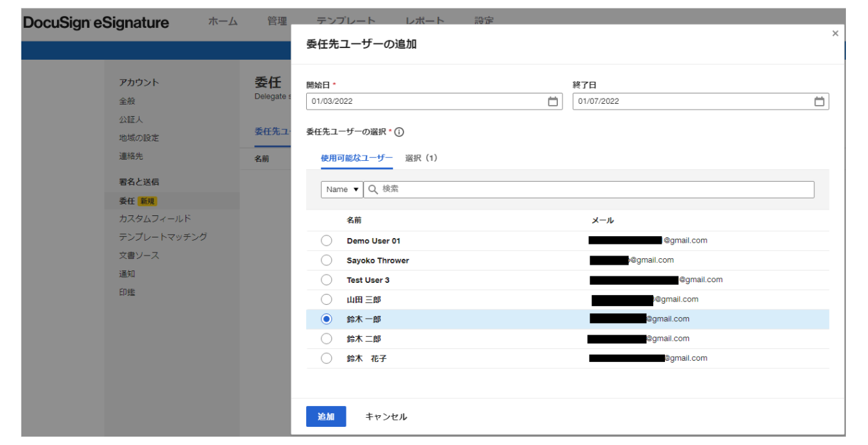868x445 pixels.
Task: Click the 検索 search input field
Action: tap(588, 189)
